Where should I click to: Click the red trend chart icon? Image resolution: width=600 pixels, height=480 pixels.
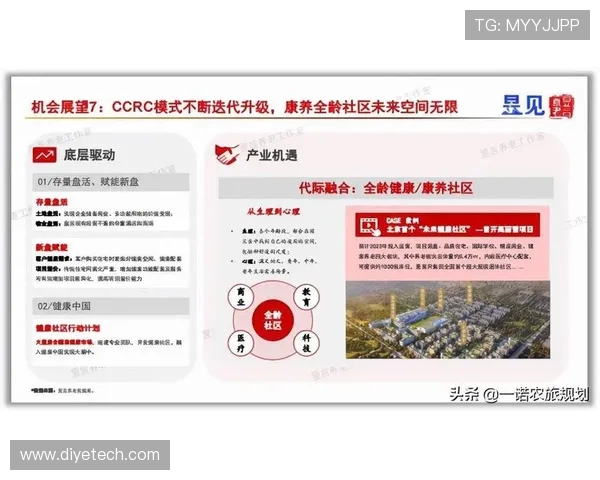[x=45, y=156]
